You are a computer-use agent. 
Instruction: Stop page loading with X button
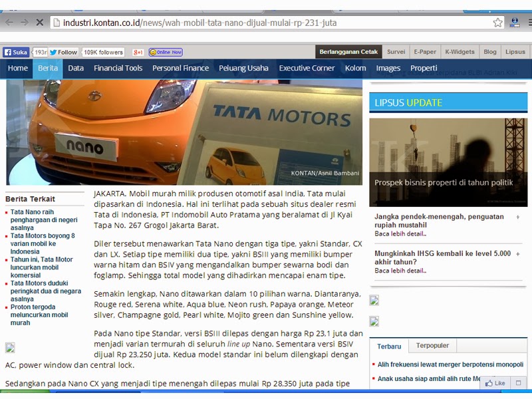pyautogui.click(x=40, y=23)
